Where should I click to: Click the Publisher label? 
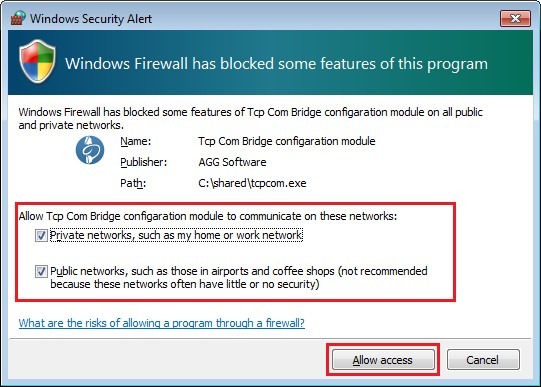(x=144, y=162)
